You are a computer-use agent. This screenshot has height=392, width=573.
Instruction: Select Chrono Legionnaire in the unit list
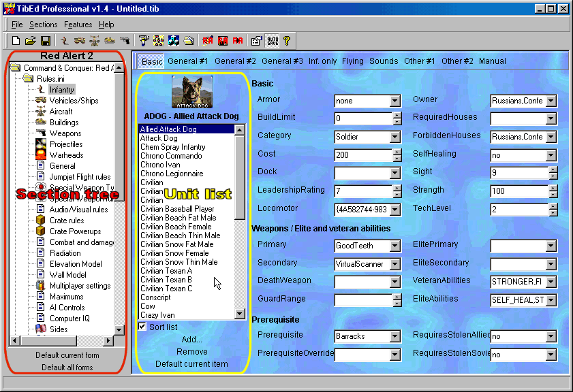(172, 174)
